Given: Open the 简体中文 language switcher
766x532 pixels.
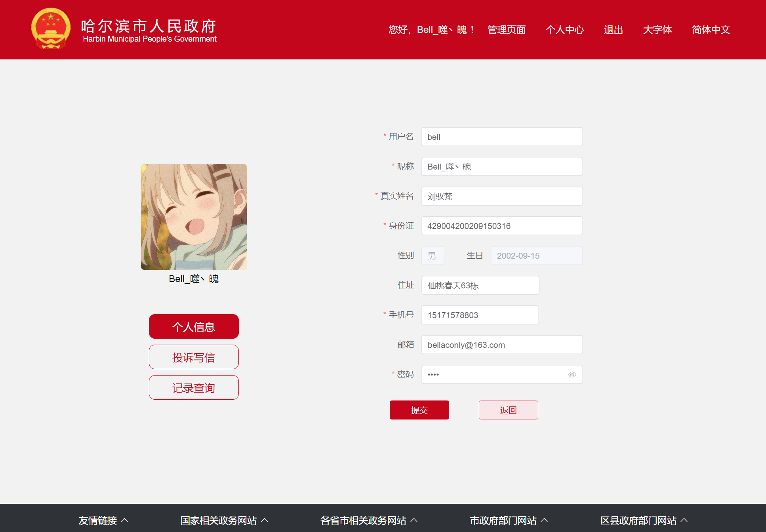Looking at the screenshot, I should pos(711,30).
